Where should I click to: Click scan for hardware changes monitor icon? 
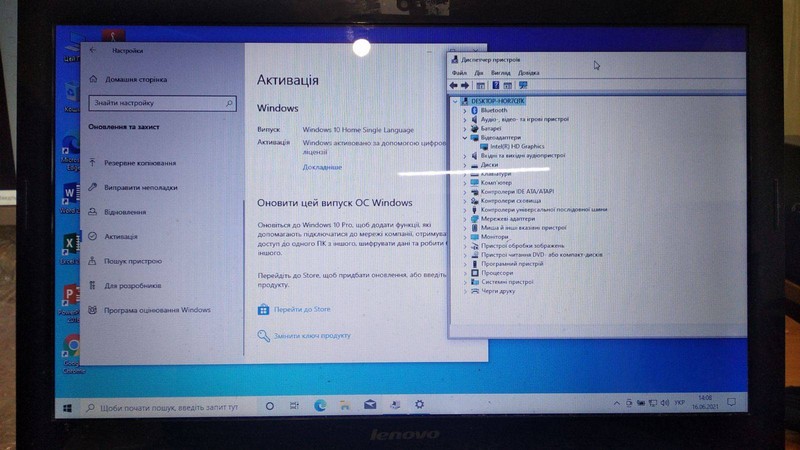[x=523, y=85]
